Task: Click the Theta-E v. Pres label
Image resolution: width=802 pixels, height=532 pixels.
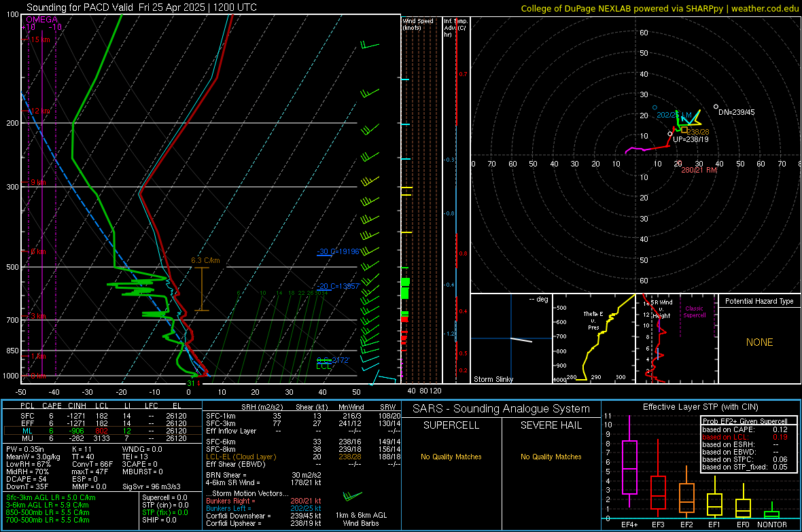Action: [593, 320]
